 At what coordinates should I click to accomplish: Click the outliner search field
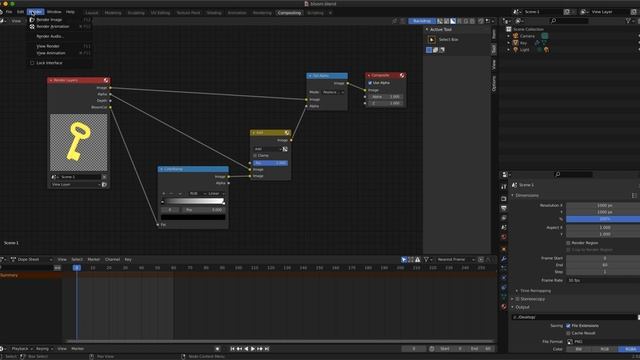click(569, 20)
